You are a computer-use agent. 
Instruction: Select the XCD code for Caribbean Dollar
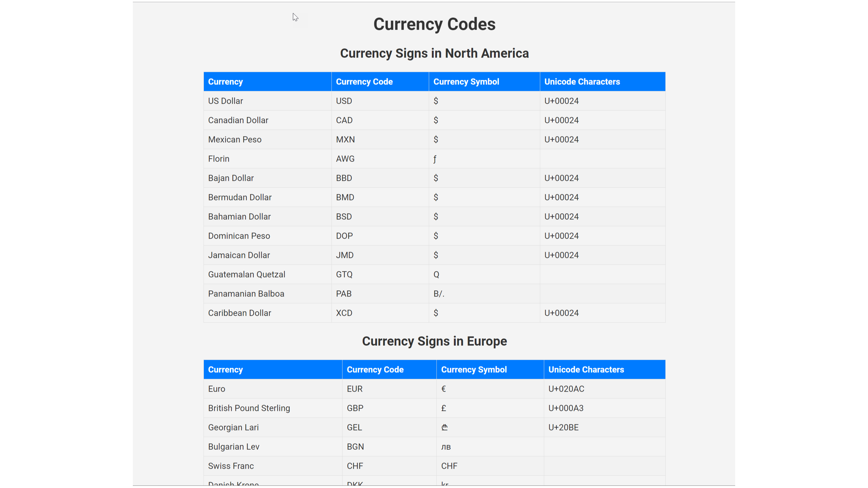[344, 313]
